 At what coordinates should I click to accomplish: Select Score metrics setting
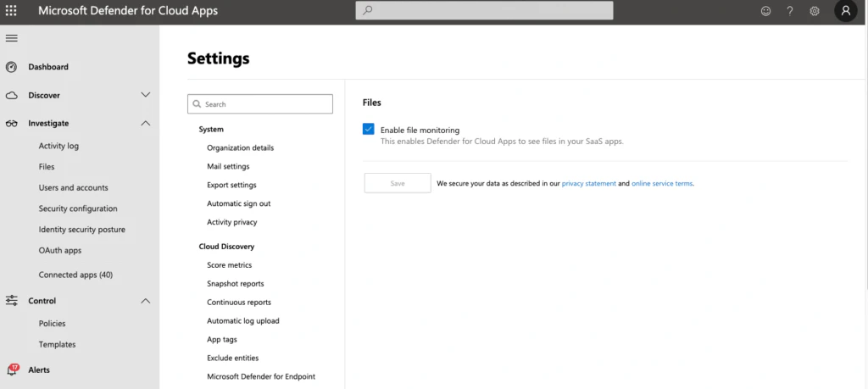click(229, 265)
